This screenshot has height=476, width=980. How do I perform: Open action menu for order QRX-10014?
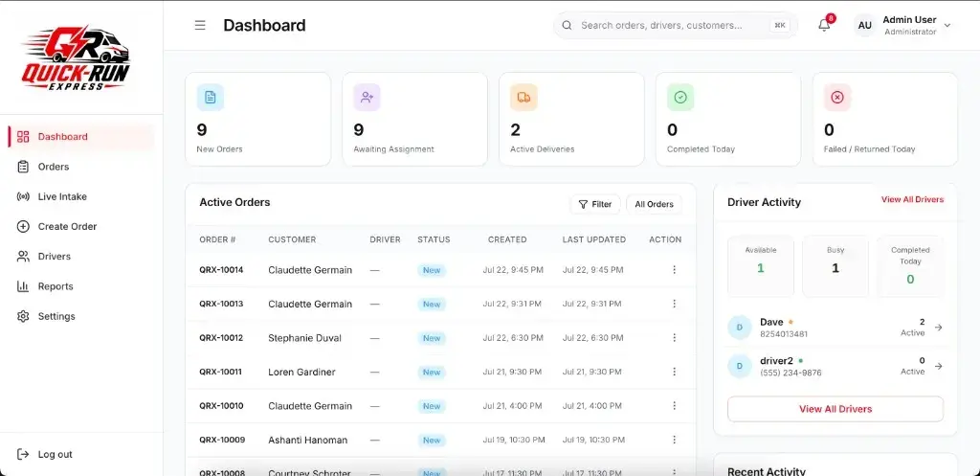674,269
